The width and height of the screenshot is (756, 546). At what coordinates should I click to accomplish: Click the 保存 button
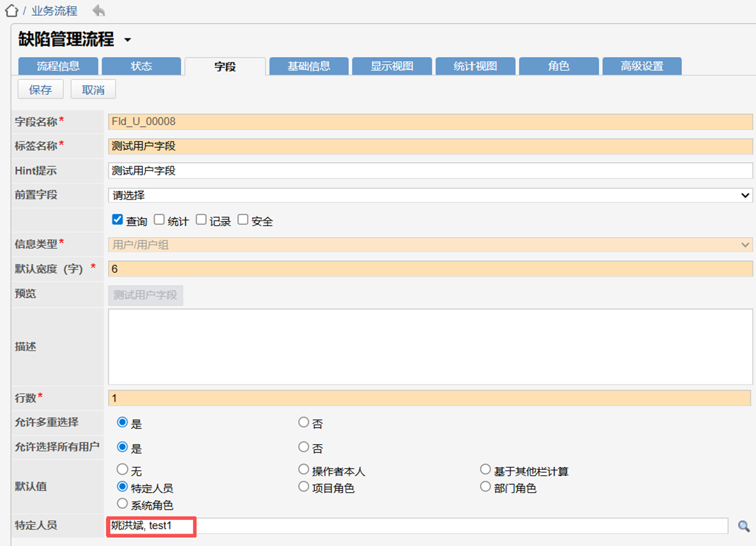(41, 89)
